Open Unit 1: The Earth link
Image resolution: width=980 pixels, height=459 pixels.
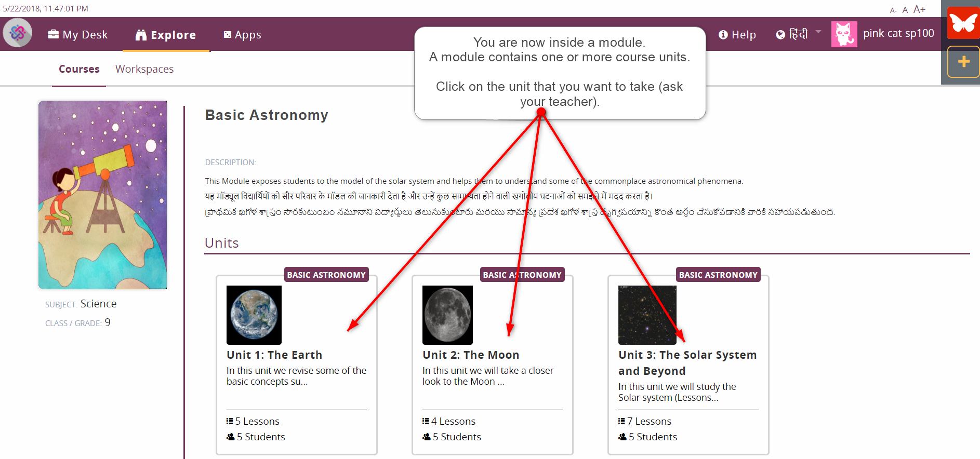point(274,355)
